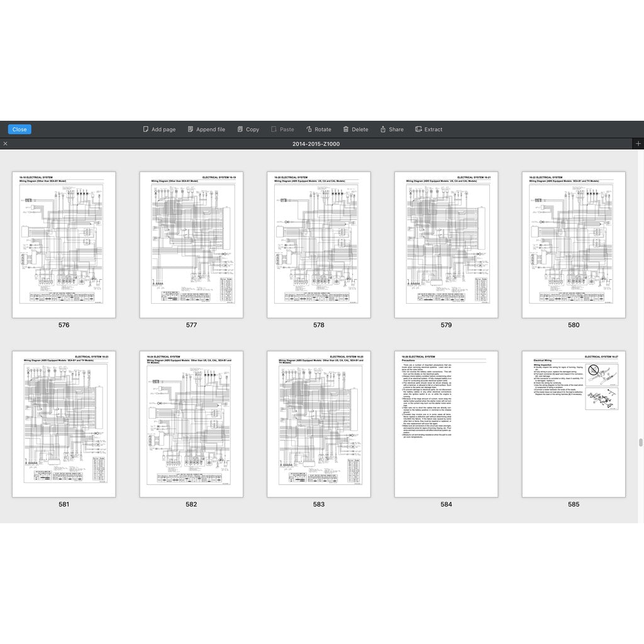
Task: Click the Share icon
Action: pos(383,130)
